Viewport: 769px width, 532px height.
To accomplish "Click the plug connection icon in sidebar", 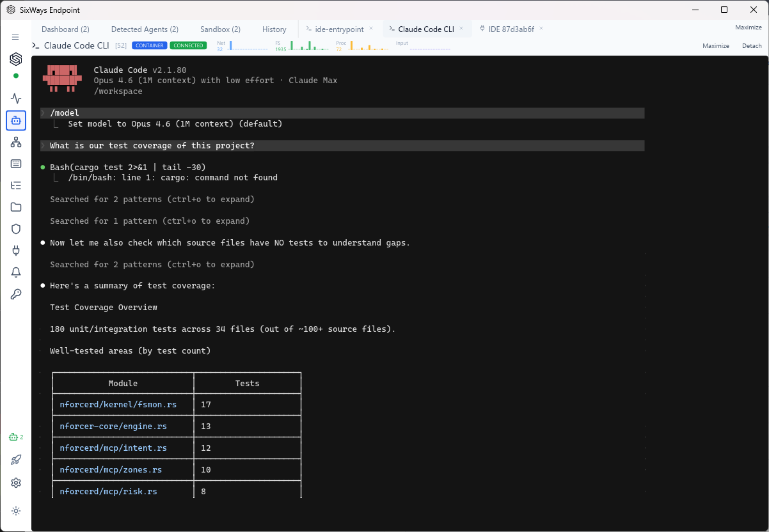I will tap(16, 250).
